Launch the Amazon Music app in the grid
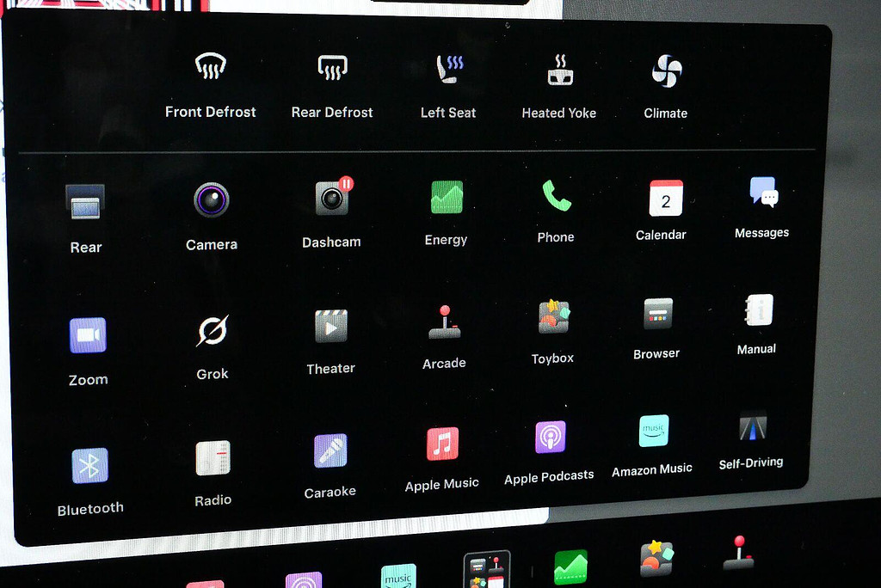The width and height of the screenshot is (881, 588). coord(653,446)
